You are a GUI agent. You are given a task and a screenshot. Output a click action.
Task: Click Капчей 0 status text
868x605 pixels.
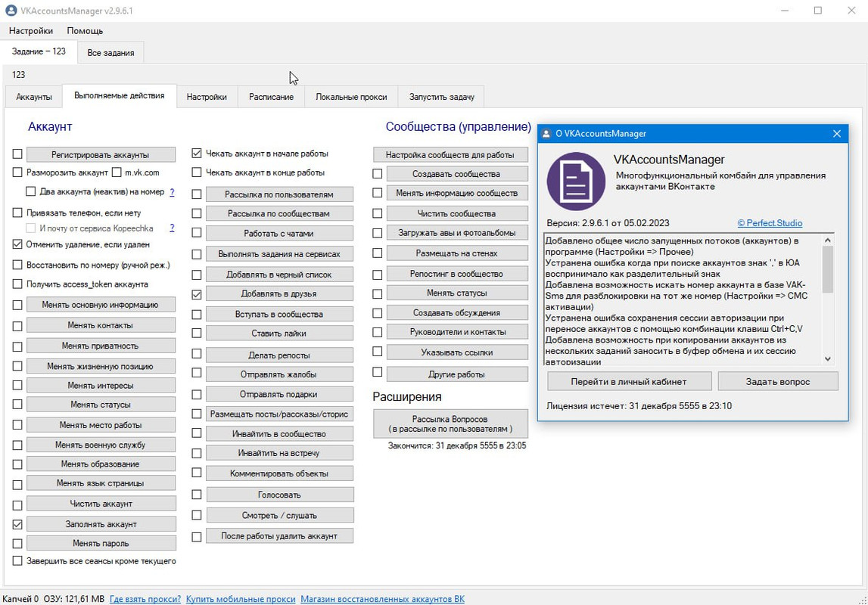coord(20,599)
